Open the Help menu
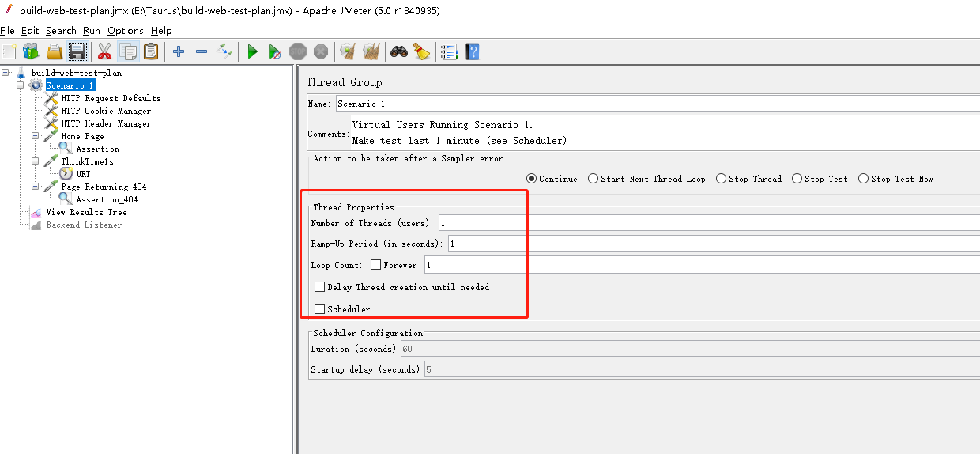The width and height of the screenshot is (980, 454). (161, 31)
